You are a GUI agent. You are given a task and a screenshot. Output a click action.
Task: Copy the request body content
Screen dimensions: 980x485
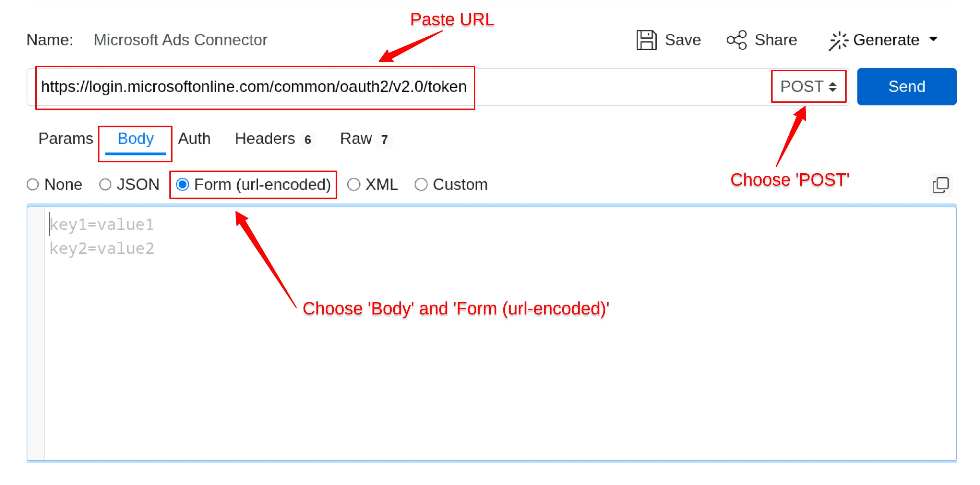tap(940, 185)
